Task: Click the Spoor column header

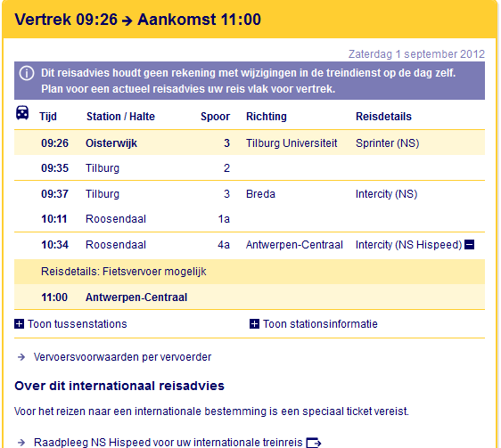Action: pyautogui.click(x=216, y=117)
